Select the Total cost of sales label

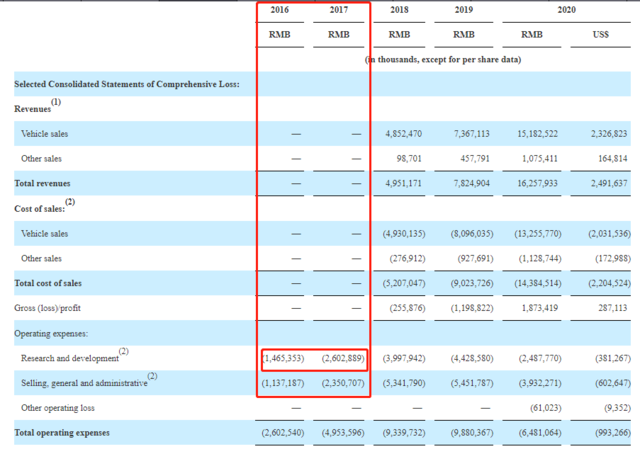pos(49,284)
